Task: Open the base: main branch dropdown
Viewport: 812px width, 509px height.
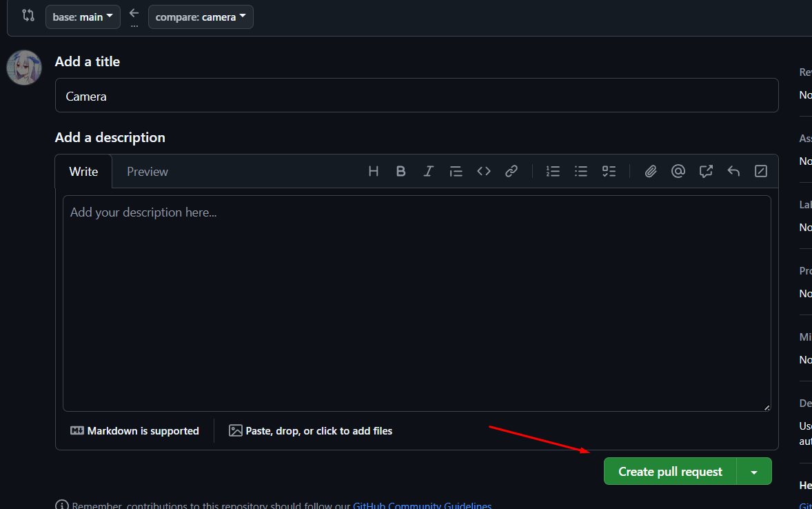Action: [x=83, y=17]
